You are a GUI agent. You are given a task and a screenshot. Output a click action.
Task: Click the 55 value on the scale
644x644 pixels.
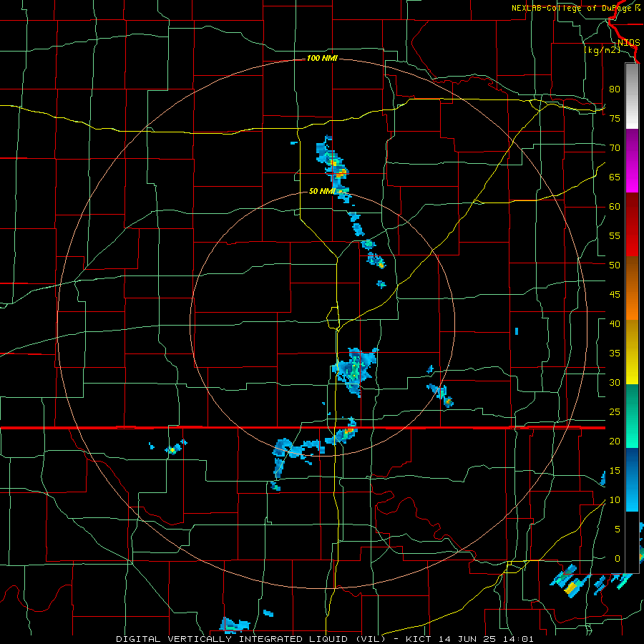tap(615, 235)
